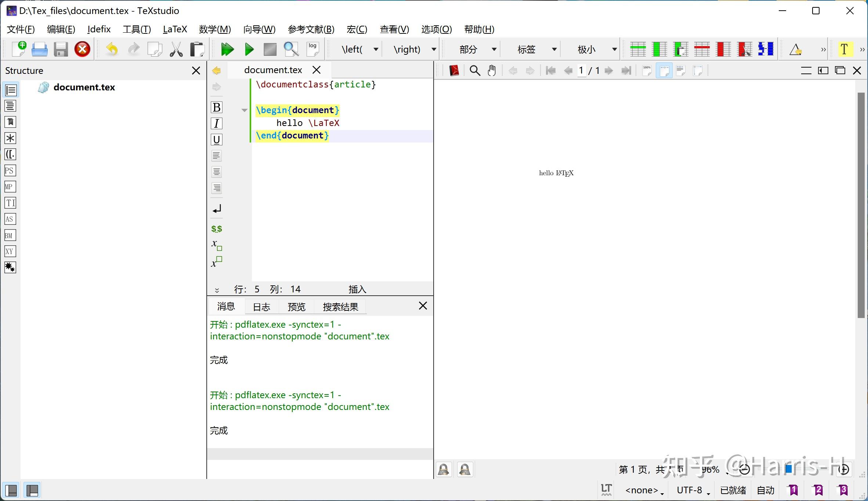The height and width of the screenshot is (501, 868).
Task: Run and view with the compile icon
Action: [x=227, y=49]
